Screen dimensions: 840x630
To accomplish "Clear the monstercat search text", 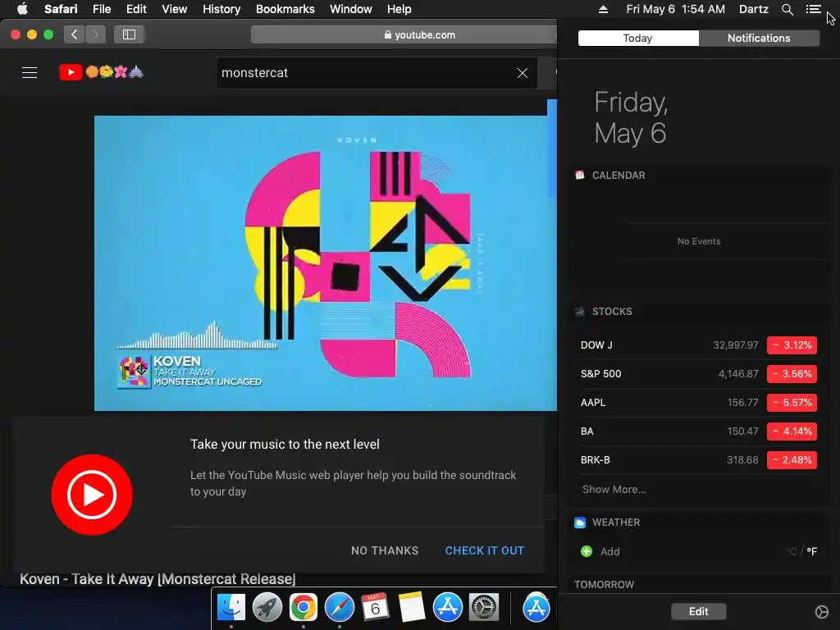I will click(523, 73).
